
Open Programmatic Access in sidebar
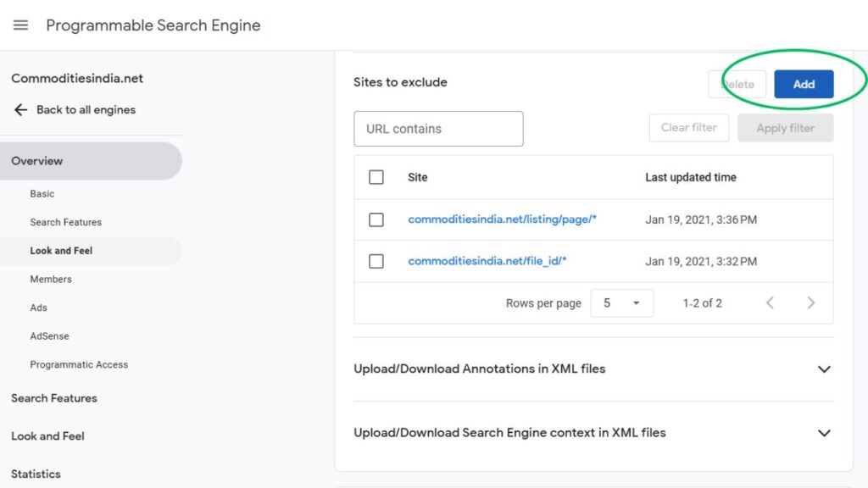tap(79, 364)
